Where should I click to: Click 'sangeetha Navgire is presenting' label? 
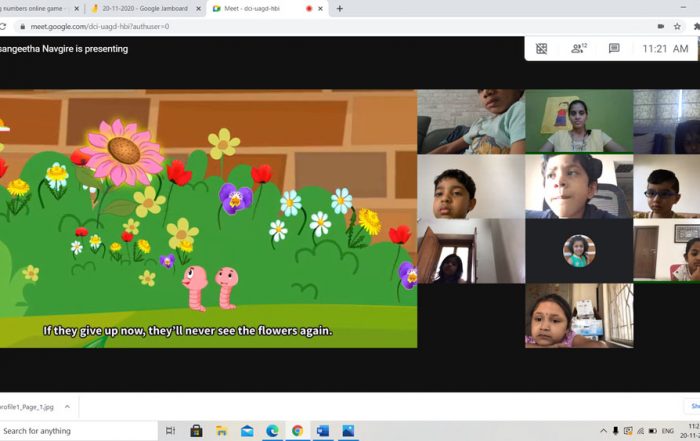(x=64, y=49)
